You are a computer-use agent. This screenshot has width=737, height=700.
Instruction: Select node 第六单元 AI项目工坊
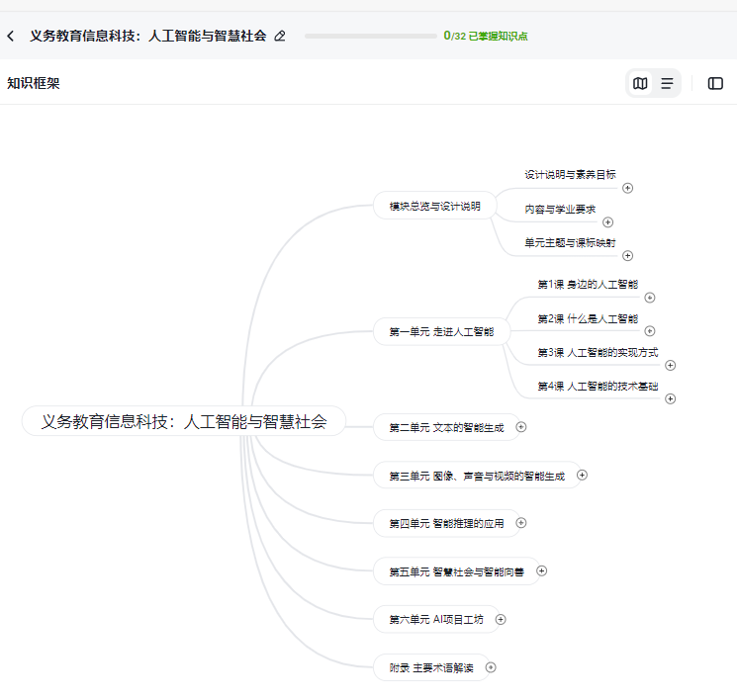point(436,620)
